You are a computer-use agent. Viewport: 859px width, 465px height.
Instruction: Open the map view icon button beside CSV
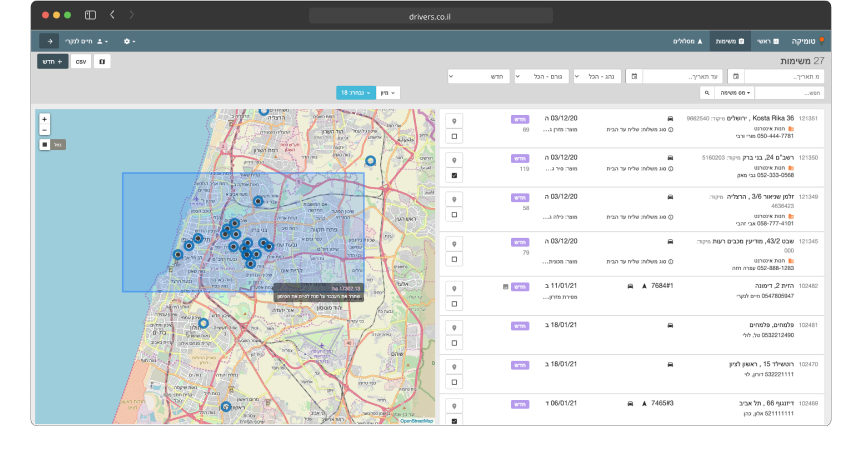tap(102, 62)
